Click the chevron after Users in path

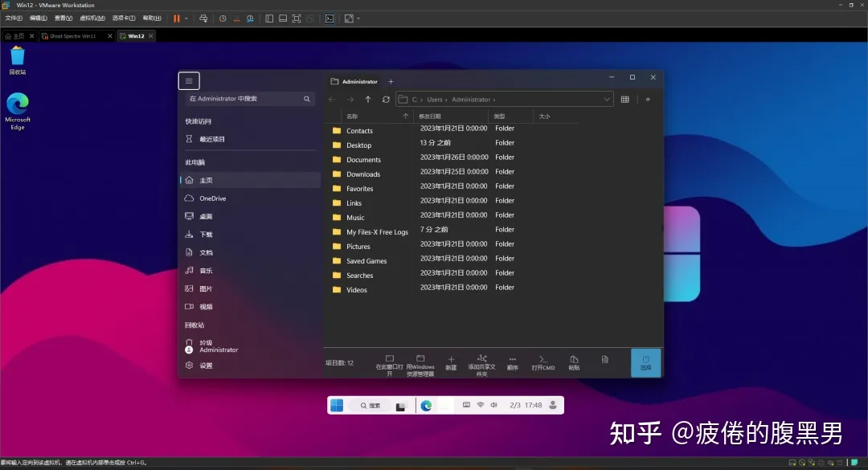click(446, 100)
